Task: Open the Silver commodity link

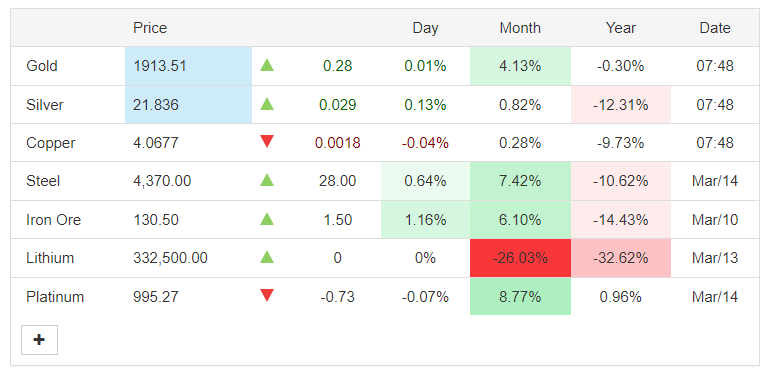Action: pyautogui.click(x=45, y=105)
